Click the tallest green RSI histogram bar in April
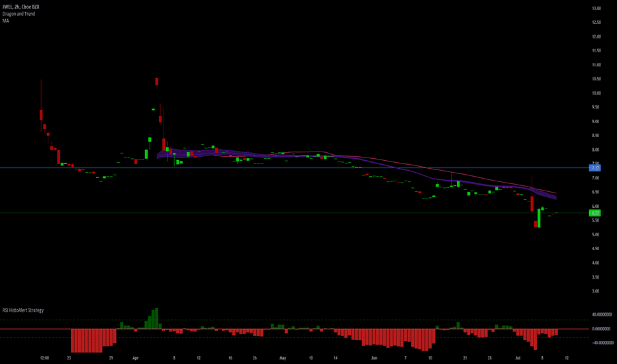The image size is (617, 364). point(157,318)
